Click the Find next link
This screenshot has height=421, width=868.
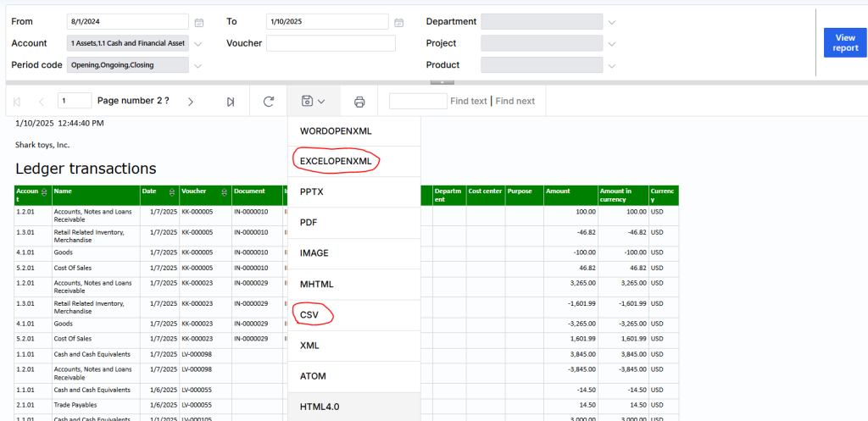[515, 102]
